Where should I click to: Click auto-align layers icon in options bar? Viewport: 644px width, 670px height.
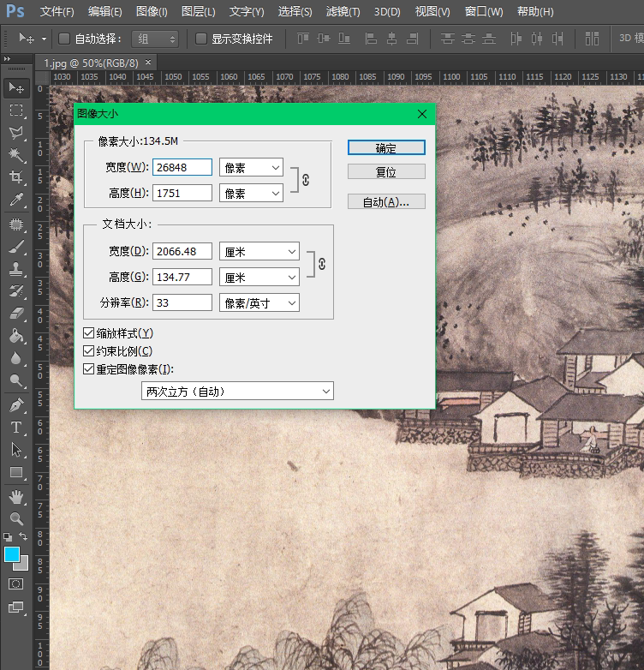click(592, 39)
